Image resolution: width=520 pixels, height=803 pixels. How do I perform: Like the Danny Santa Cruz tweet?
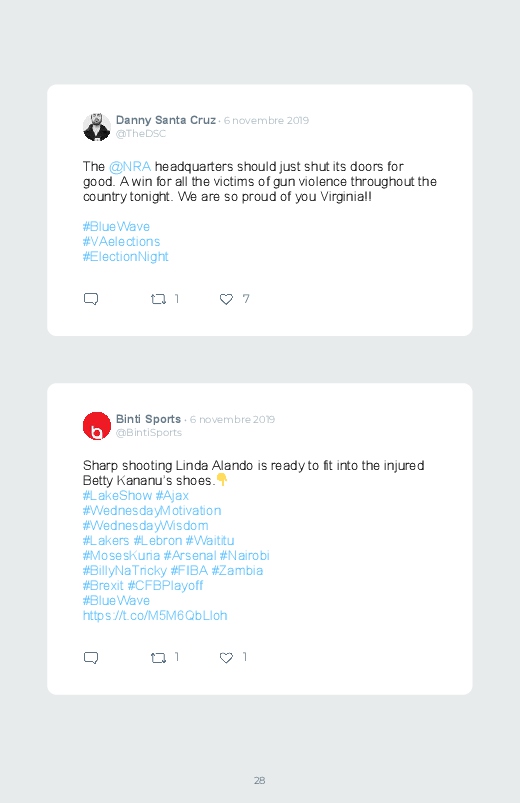coord(226,299)
